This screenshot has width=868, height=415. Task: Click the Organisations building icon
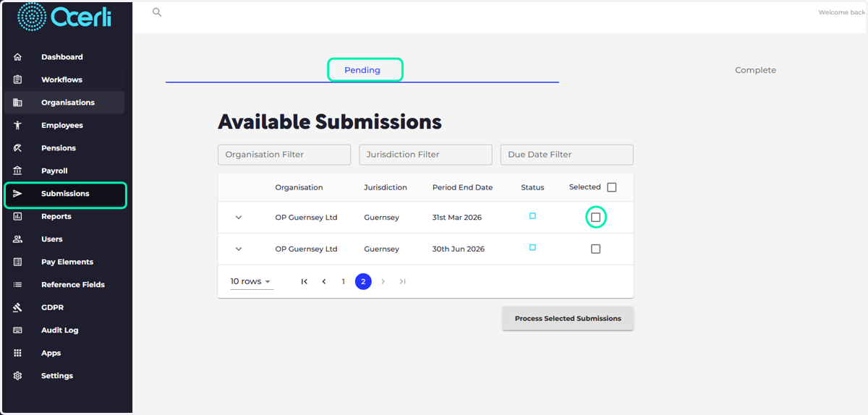point(18,103)
